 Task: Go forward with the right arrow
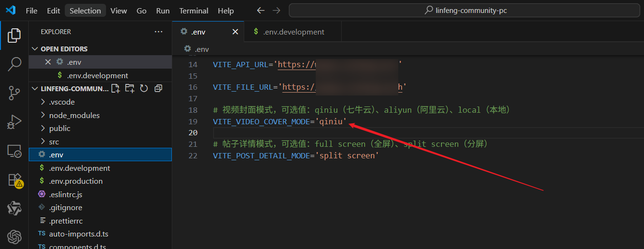tap(276, 10)
